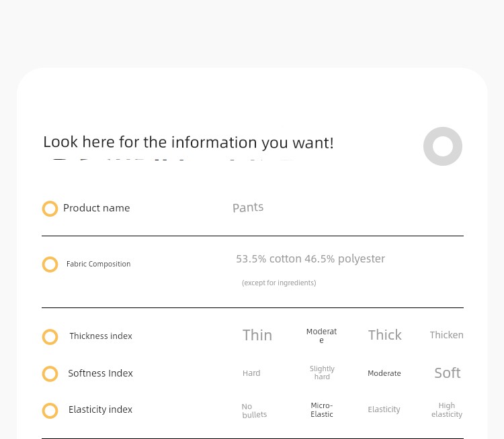This screenshot has width=504, height=439.
Task: Click the orange circle beside Elasticity index
Action: pyautogui.click(x=50, y=411)
